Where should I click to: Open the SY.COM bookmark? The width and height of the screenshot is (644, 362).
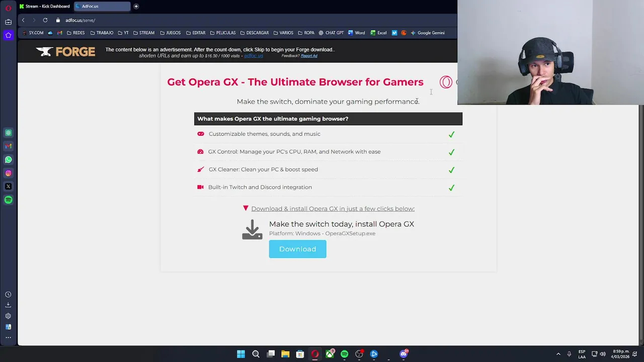click(33, 33)
